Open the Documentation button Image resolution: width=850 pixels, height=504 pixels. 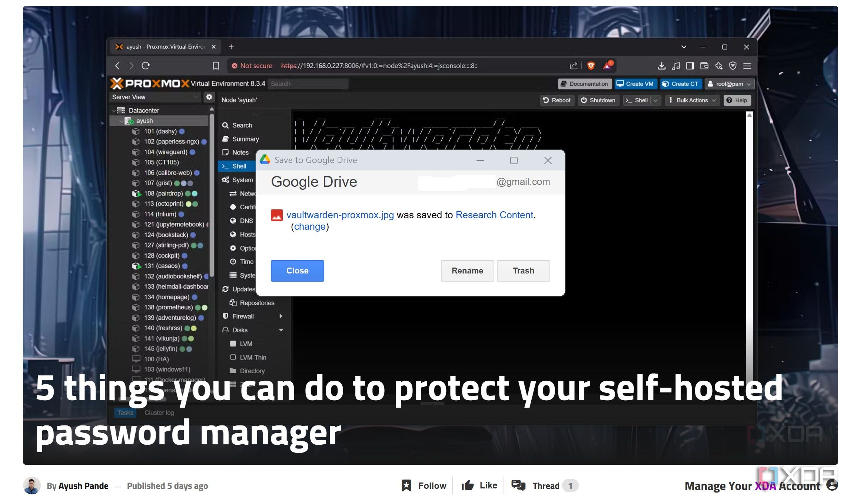[584, 84]
